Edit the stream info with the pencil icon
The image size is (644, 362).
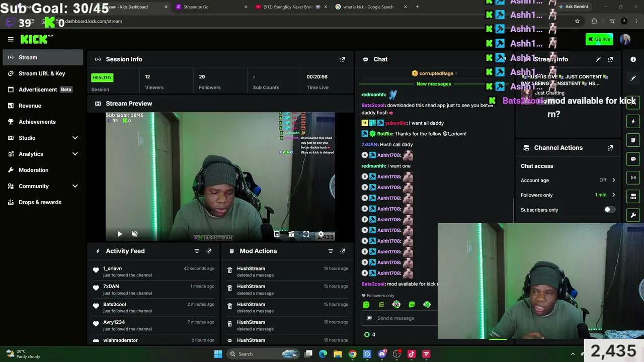click(598, 59)
